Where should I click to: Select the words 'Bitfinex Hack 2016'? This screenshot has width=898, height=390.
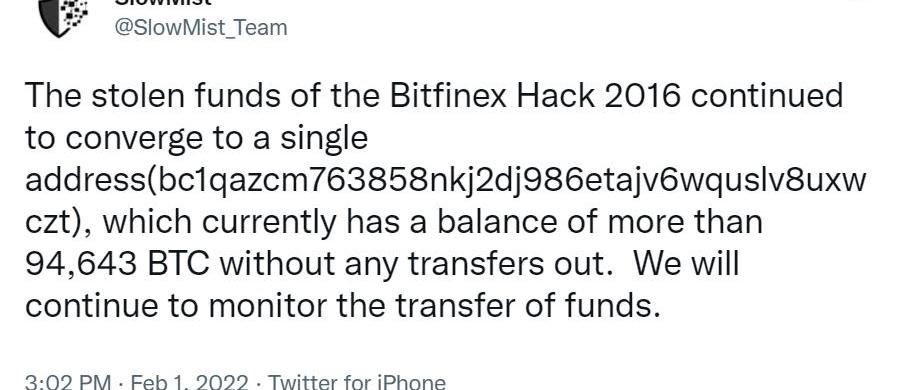[536, 96]
